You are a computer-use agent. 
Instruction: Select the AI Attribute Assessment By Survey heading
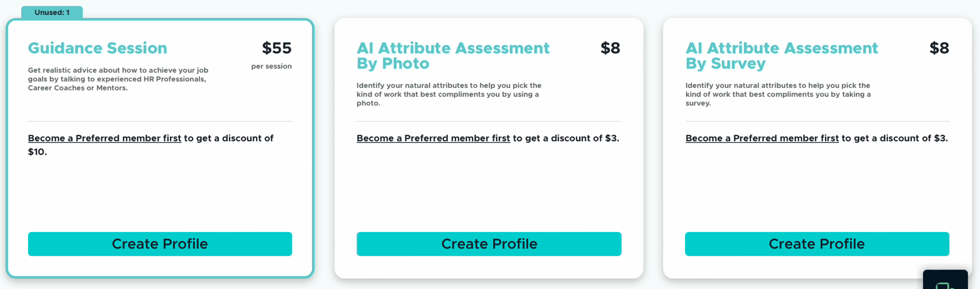tap(781, 55)
